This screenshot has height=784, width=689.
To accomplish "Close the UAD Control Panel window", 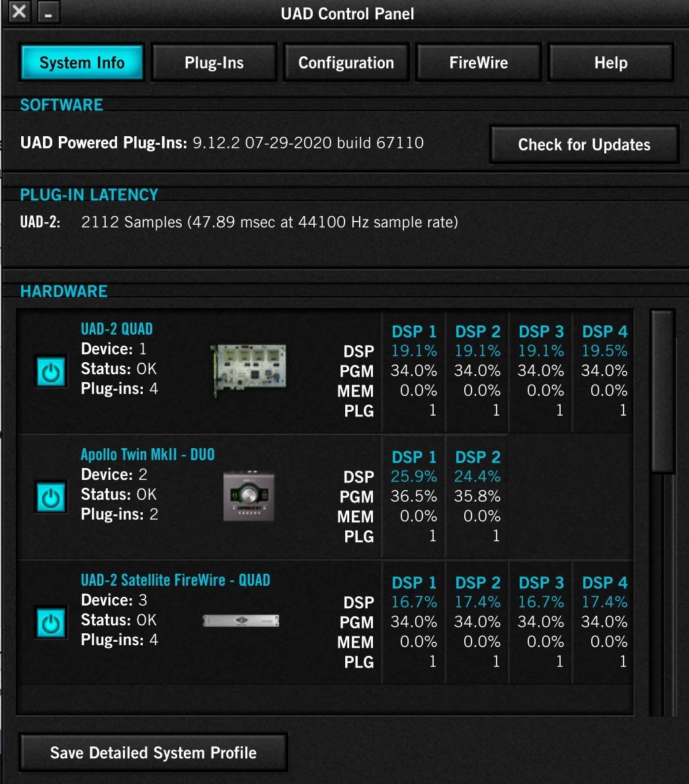I will pyautogui.click(x=19, y=11).
